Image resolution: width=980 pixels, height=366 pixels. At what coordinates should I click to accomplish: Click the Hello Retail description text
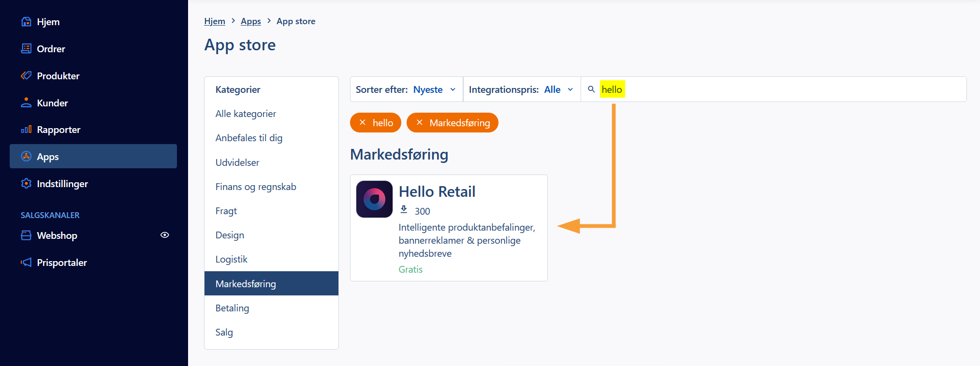point(467,240)
